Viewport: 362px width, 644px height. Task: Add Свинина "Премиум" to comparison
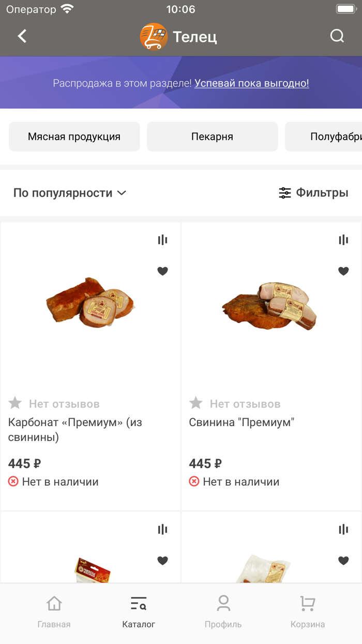(343, 240)
